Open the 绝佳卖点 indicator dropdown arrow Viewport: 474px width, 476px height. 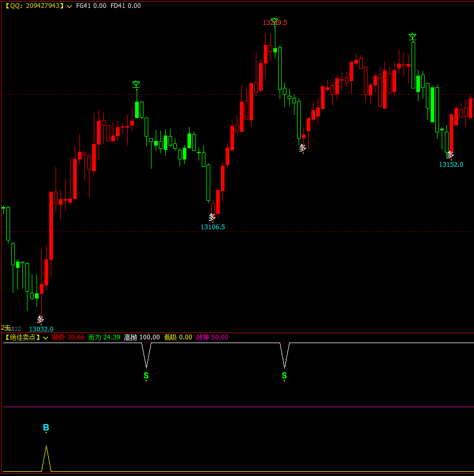(x=46, y=337)
